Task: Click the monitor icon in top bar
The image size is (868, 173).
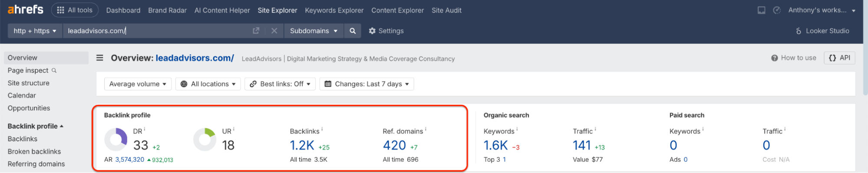Action: coord(761,10)
